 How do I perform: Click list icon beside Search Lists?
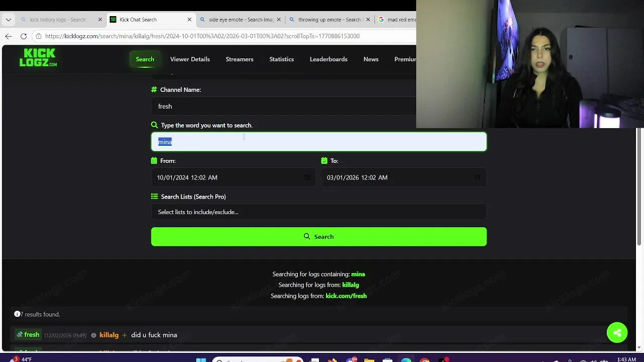tap(154, 197)
